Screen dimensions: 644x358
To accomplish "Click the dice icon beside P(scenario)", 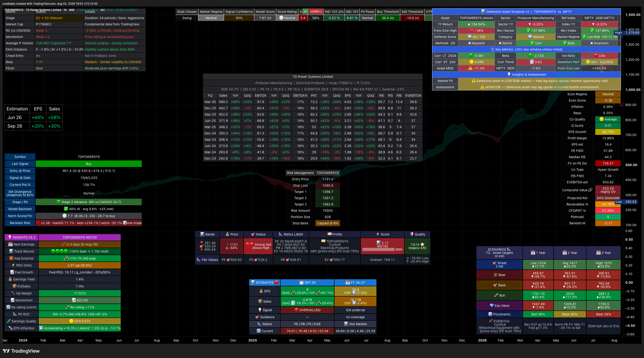I will pos(490,314).
